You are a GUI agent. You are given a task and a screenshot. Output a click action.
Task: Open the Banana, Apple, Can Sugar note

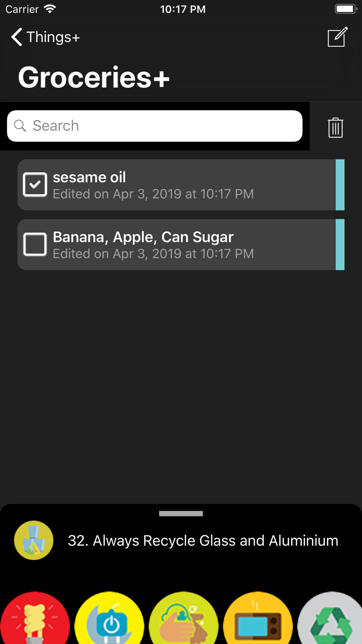tap(176, 244)
